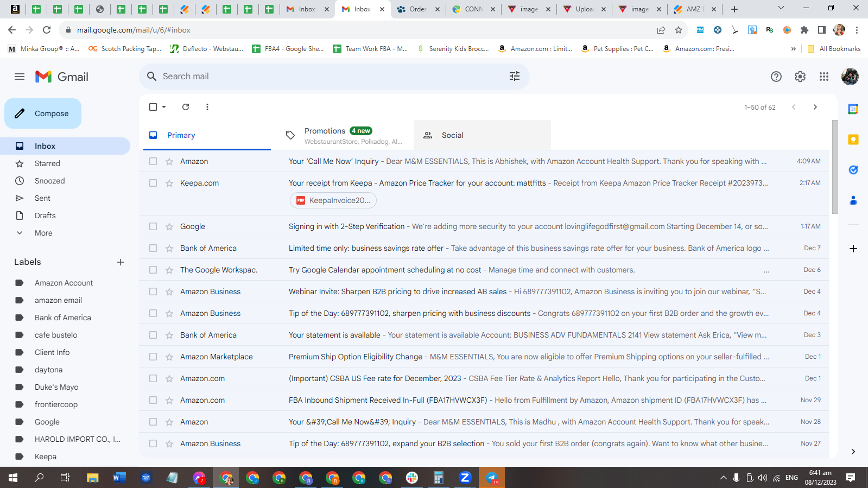Star the Google 2-Step Verification email
Screen dimensions: 868x488
169,226
